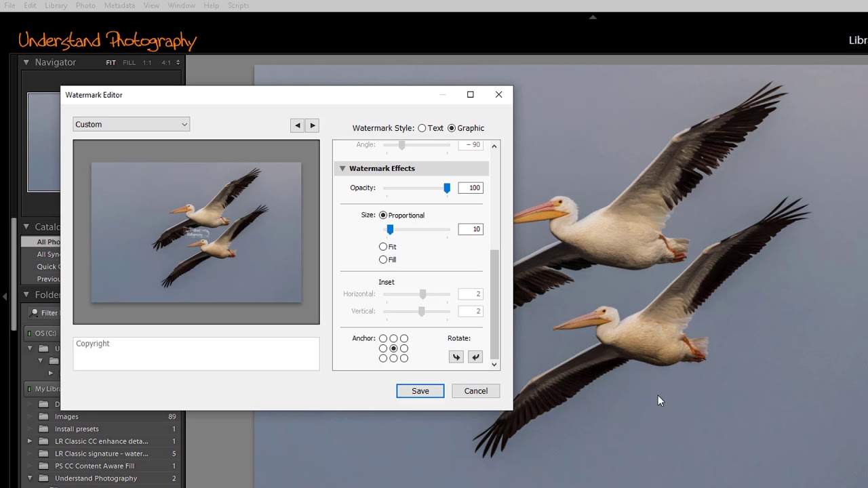Screen dimensions: 868x488
Task: Collapse the left panel with the side arrow
Action: coord(5,296)
